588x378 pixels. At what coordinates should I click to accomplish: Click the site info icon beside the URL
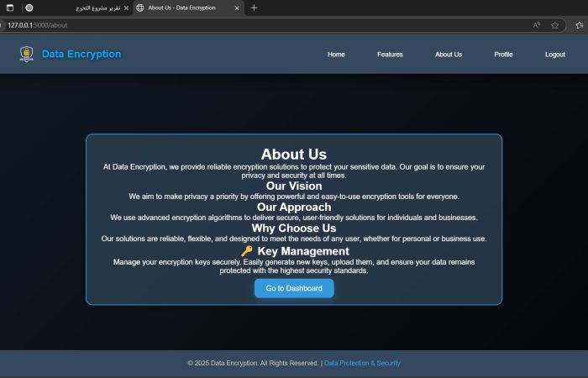[x=3, y=25]
